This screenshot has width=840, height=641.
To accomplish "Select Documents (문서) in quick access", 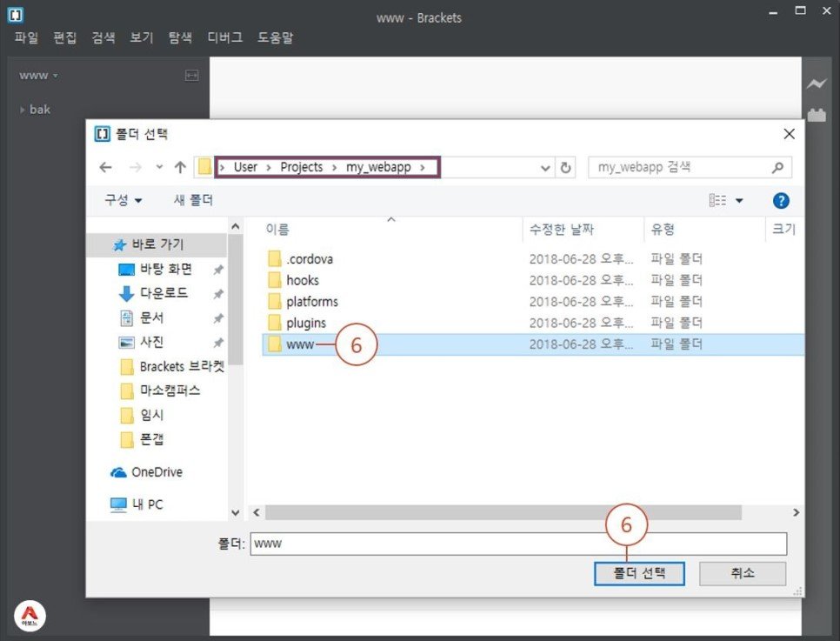I will [x=151, y=317].
